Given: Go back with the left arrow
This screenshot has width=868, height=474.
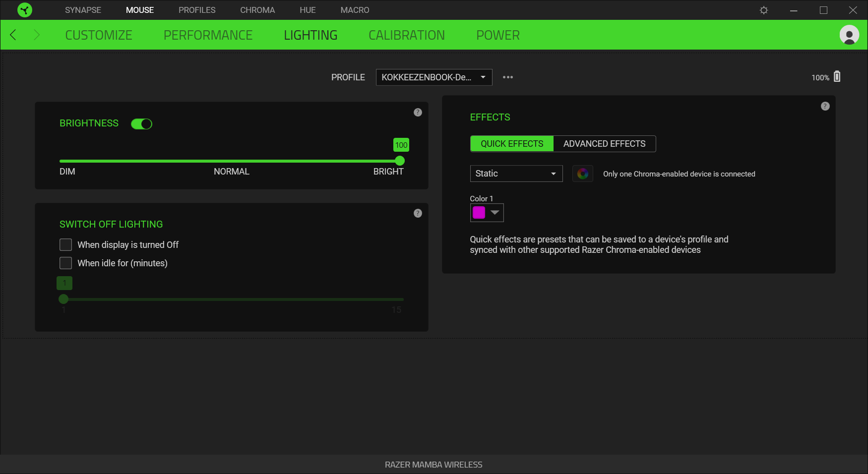Looking at the screenshot, I should [x=13, y=35].
